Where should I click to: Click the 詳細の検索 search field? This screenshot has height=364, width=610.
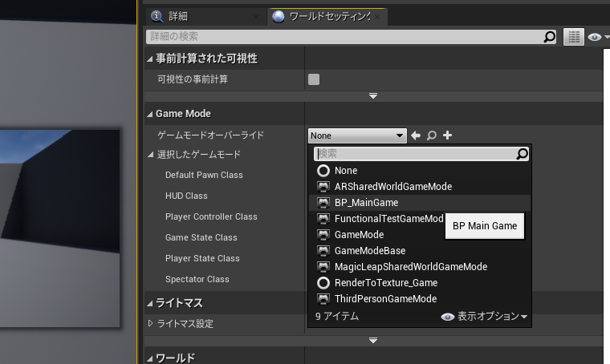(x=351, y=37)
